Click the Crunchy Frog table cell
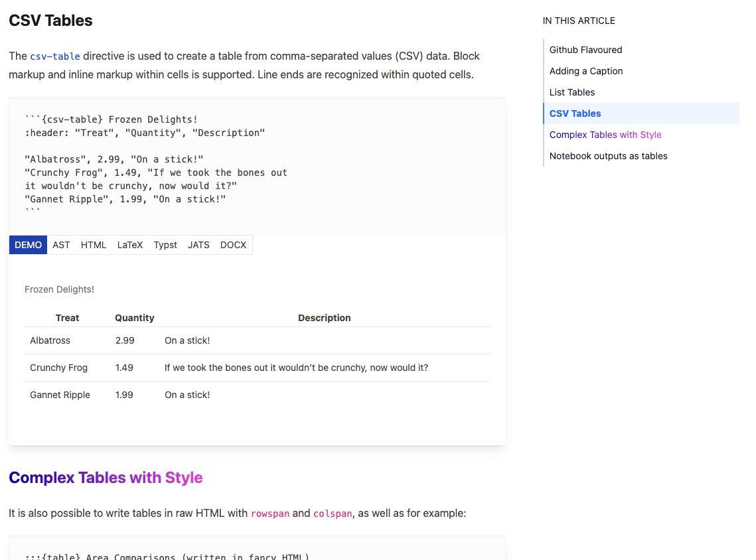 (x=58, y=368)
